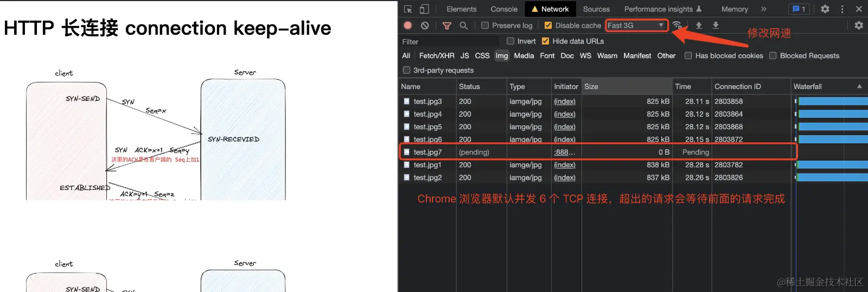Screen dimensions: 868x292
Task: Click the waterfall bar for test.jpg2
Action: [x=832, y=177]
